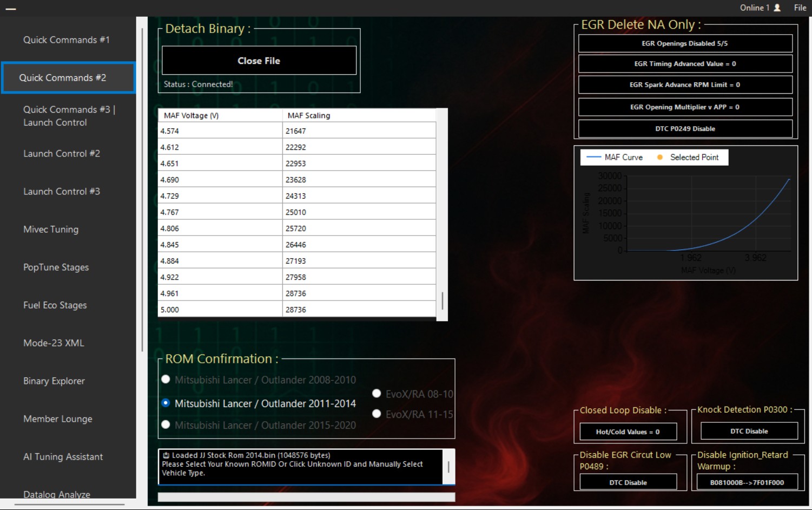The width and height of the screenshot is (812, 510).
Task: Select the EvoX/RA 11-15 option
Action: pyautogui.click(x=377, y=414)
